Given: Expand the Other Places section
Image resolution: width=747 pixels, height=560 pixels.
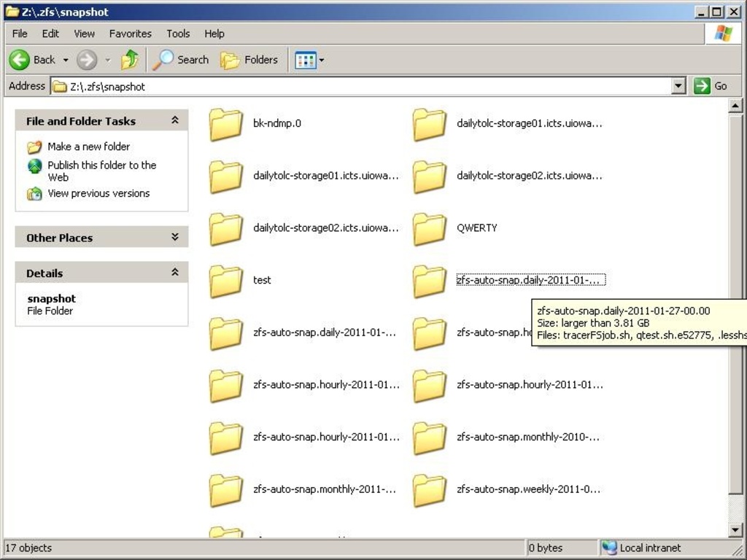Looking at the screenshot, I should click(x=174, y=237).
